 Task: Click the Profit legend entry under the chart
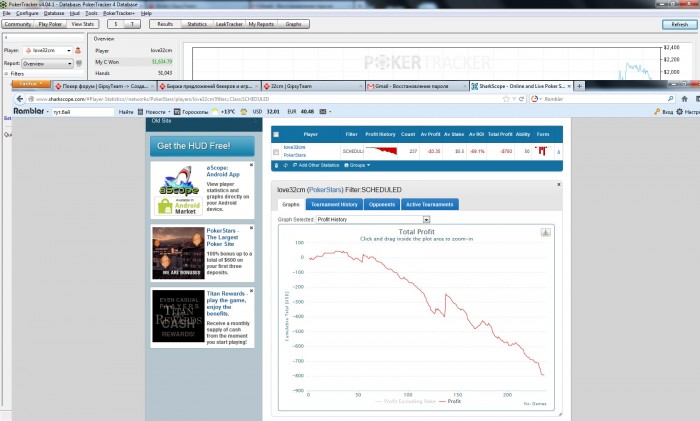450,401
